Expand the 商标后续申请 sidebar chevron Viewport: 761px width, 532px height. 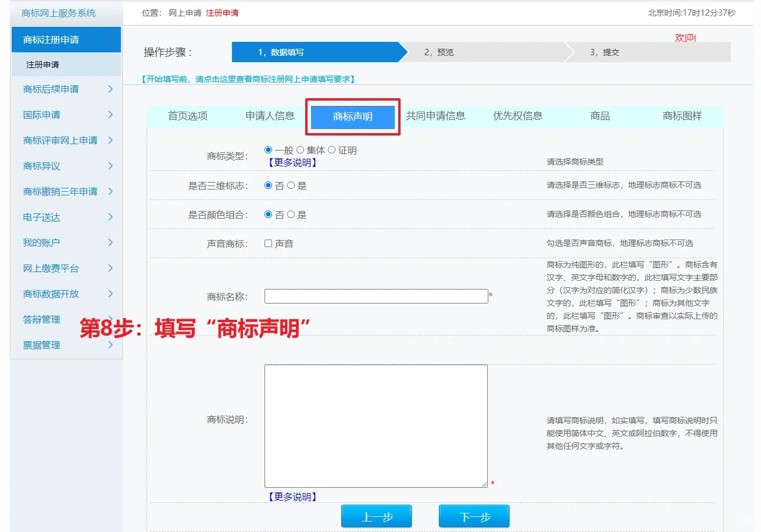110,90
